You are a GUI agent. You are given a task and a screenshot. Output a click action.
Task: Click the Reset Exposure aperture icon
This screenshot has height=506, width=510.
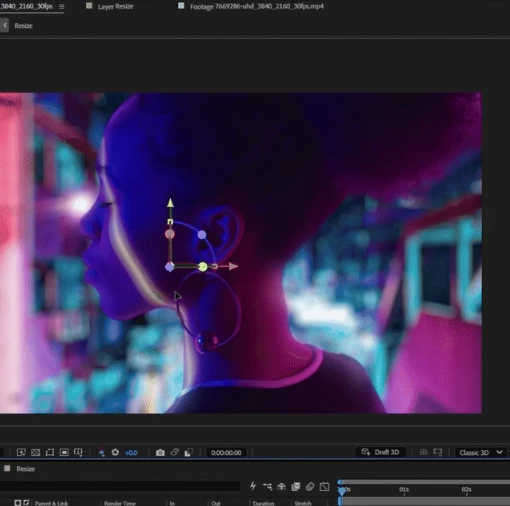(x=115, y=452)
